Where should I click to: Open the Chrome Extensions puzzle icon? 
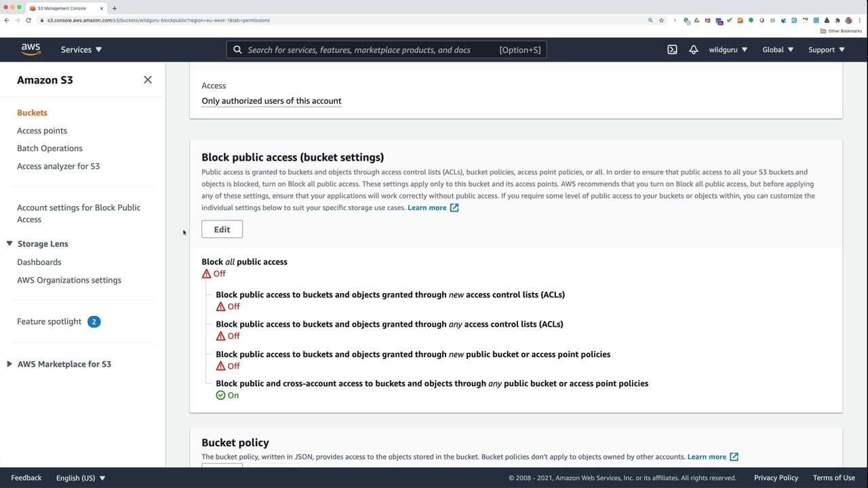point(837,20)
